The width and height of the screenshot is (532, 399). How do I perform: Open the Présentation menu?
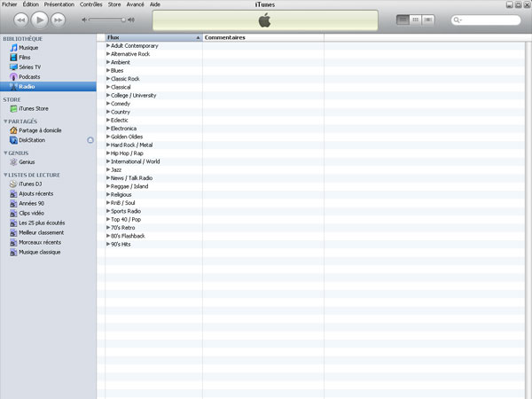[x=59, y=4]
